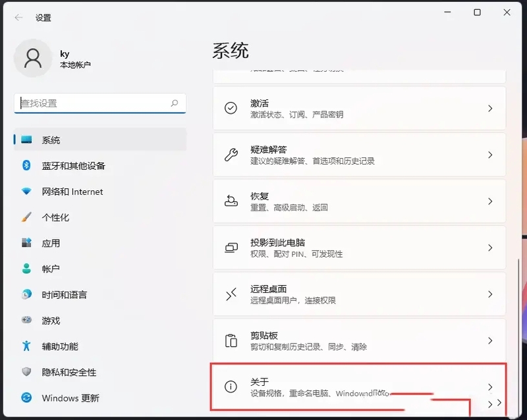Image resolution: width=527 pixels, height=420 pixels.
Task: Expand the 关于 row chevron
Action: [x=490, y=386]
